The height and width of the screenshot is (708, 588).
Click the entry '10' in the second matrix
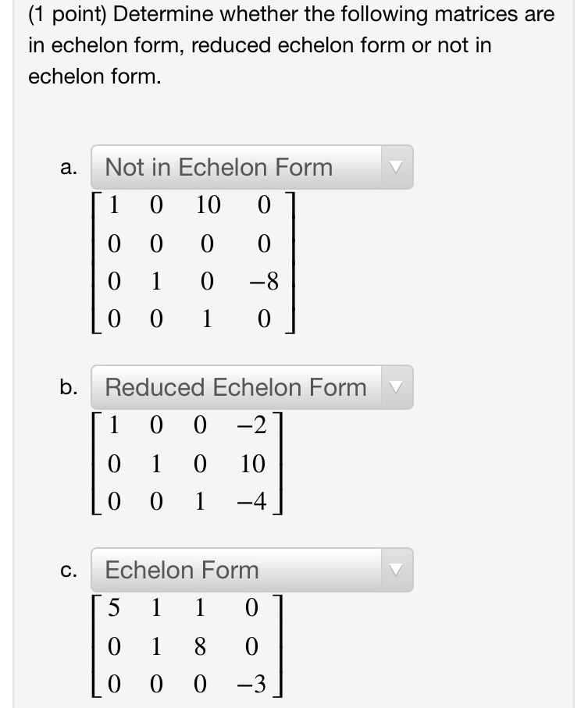[252, 461]
